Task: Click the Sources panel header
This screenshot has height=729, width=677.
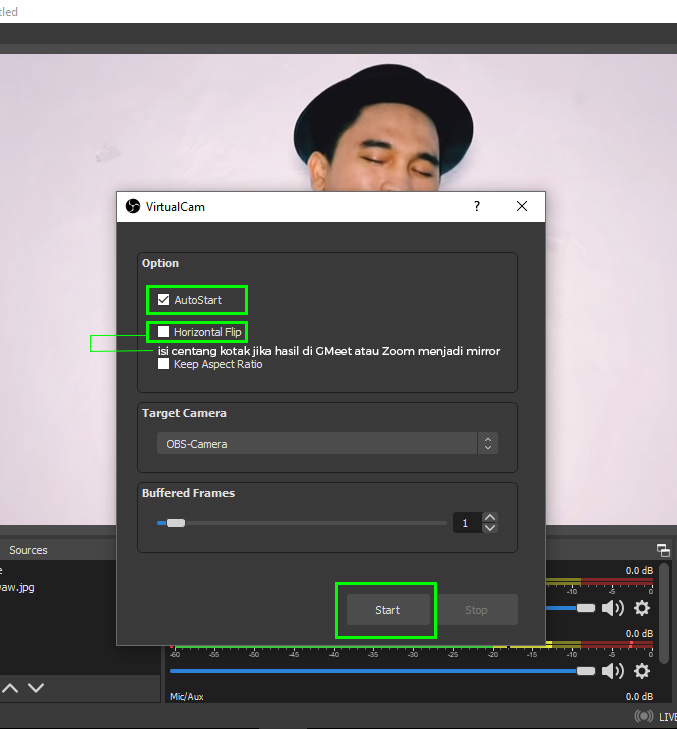Action: [x=28, y=550]
